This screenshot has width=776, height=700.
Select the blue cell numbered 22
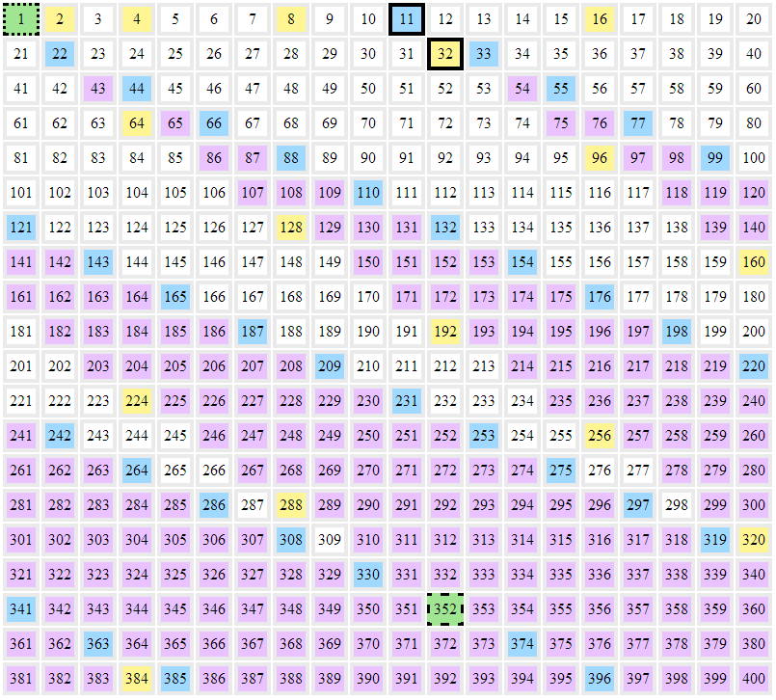(60, 54)
